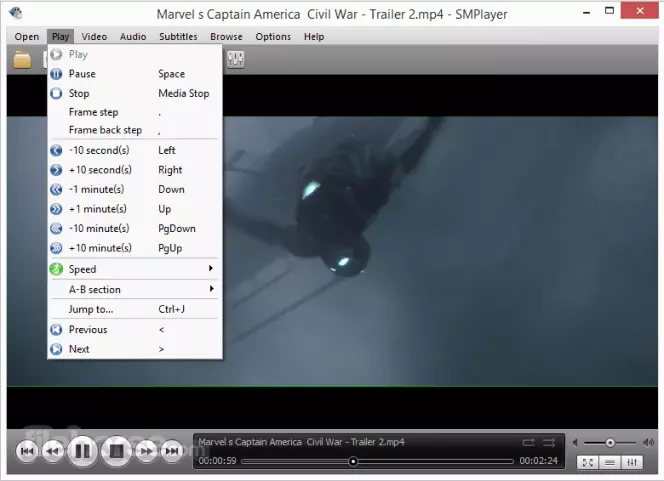Rewind with -10 second(s) entry

click(135, 150)
